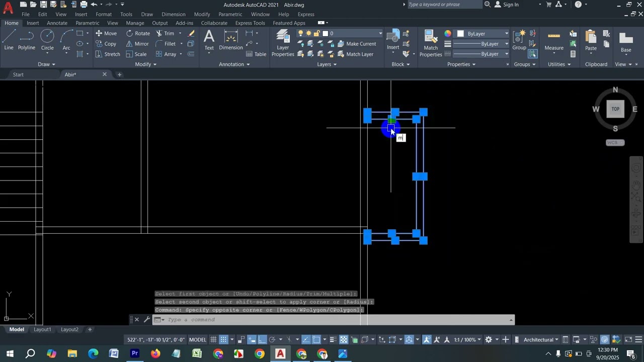644x362 pixels.
Task: Click Make Current layer button
Action: point(357,44)
